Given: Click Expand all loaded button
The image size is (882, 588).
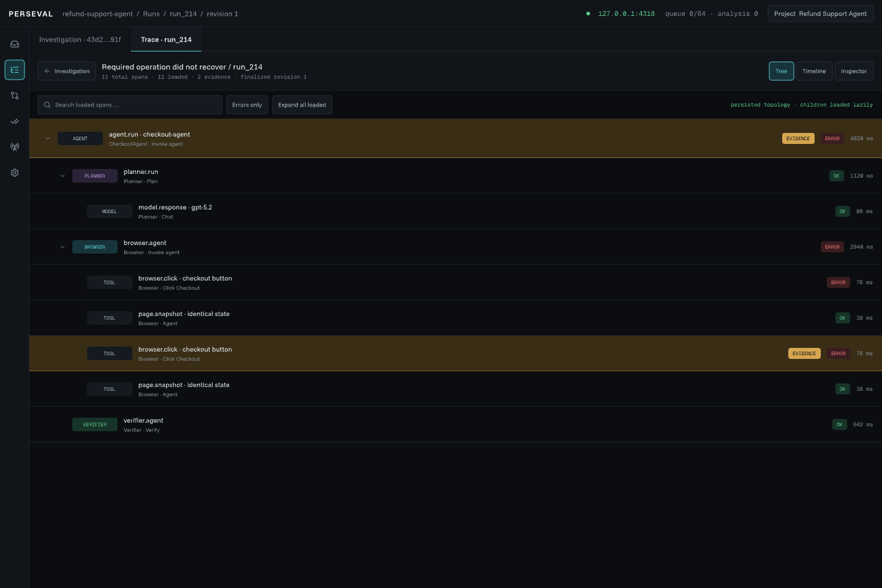Looking at the screenshot, I should 302,105.
